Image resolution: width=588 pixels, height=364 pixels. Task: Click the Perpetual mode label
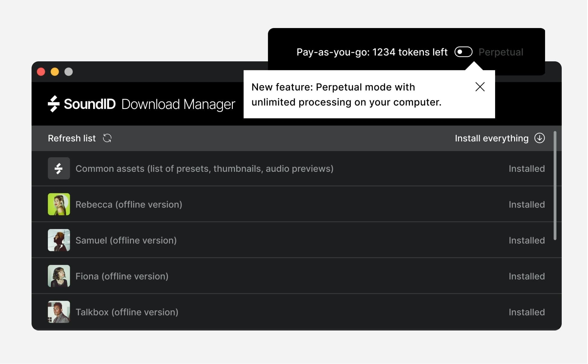pyautogui.click(x=501, y=52)
